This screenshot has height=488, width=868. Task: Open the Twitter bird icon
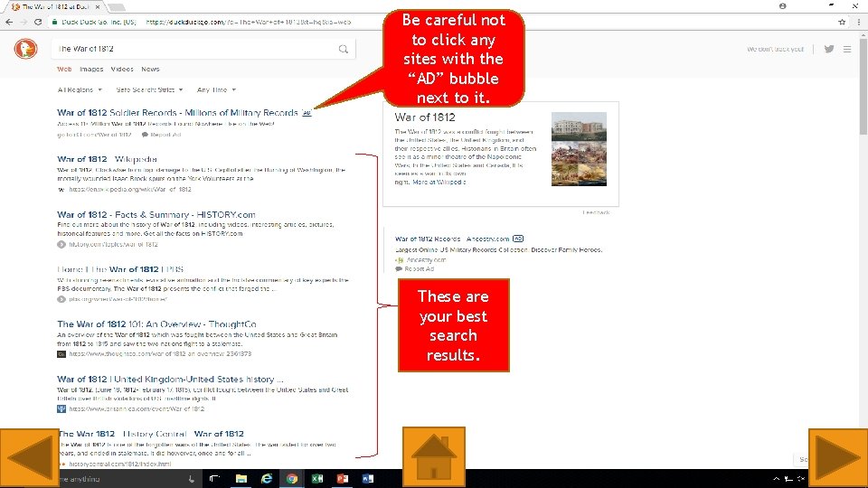click(x=829, y=49)
